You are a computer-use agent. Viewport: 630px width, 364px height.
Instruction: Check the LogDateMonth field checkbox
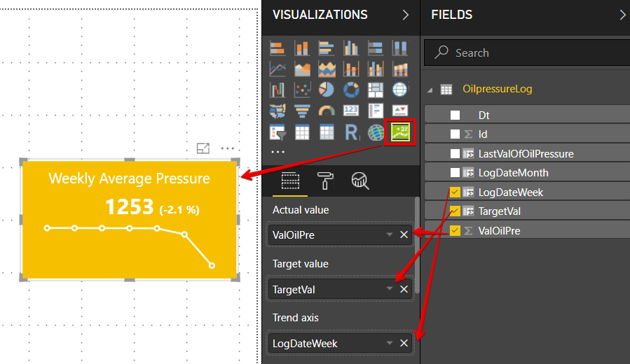point(456,173)
